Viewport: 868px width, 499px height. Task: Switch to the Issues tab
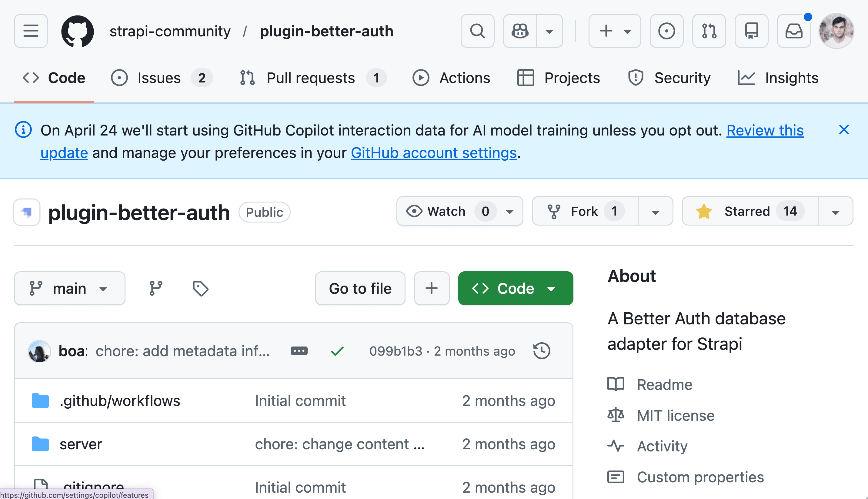coord(162,78)
